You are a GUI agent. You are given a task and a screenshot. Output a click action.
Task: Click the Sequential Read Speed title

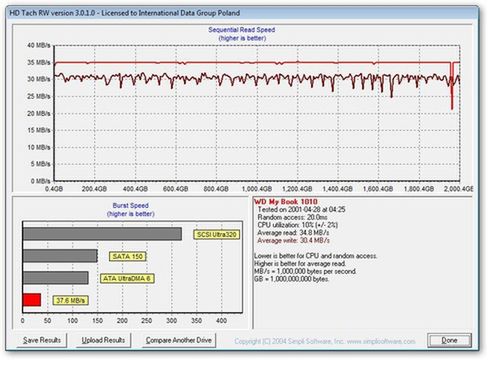click(242, 30)
